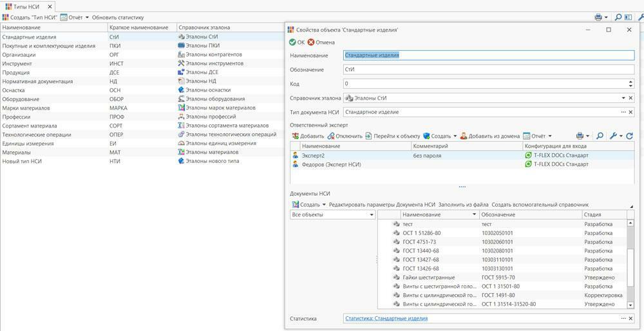Click the Эталоны профессий icon
This screenshot has height=331, width=644.
click(x=182, y=117)
